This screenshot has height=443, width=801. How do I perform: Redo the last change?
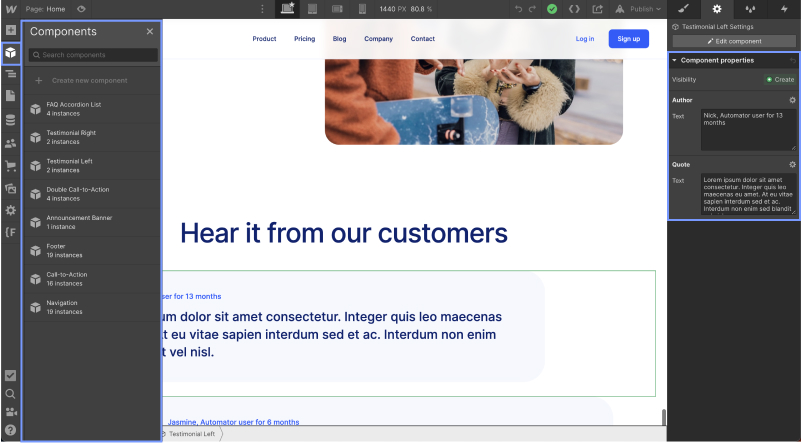(x=532, y=9)
